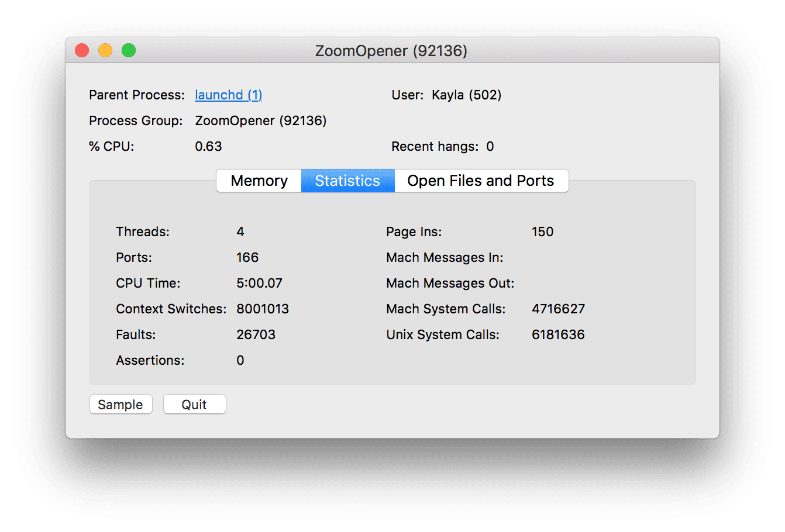The height and width of the screenshot is (532, 785).
Task: Select the Statistics tab
Action: click(x=347, y=181)
